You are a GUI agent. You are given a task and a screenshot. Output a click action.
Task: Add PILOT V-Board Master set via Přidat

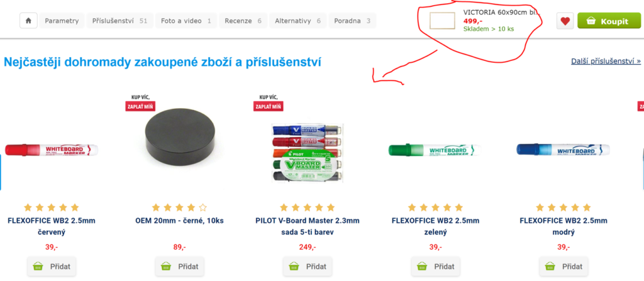pyautogui.click(x=308, y=266)
